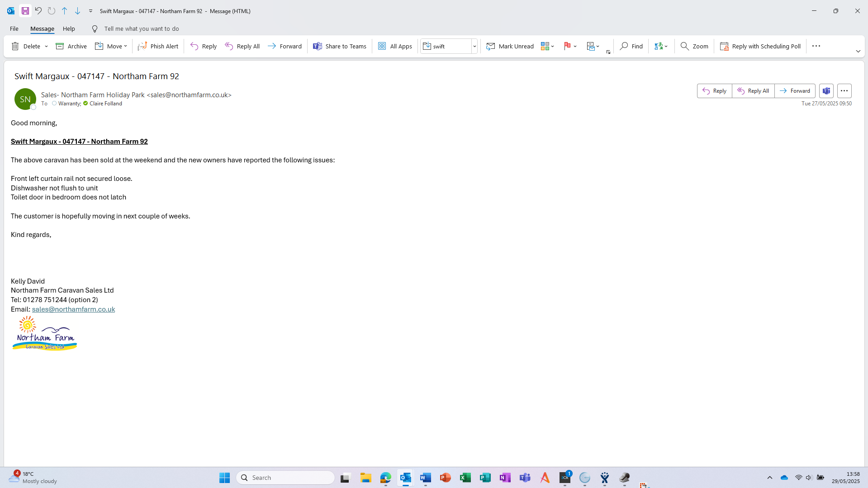This screenshot has width=868, height=488.
Task: Archive this message from the ribbon
Action: 71,46
